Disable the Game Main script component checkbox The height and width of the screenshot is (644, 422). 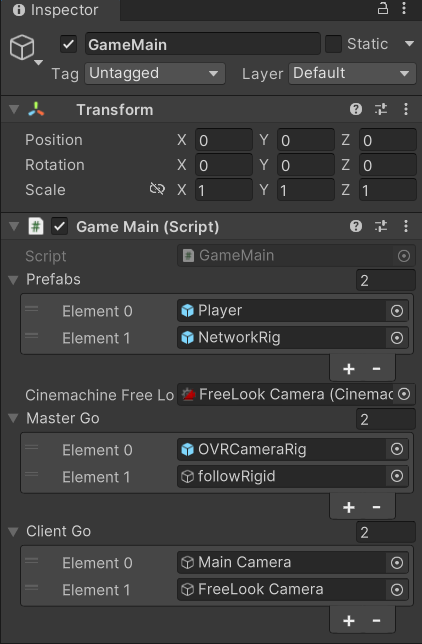coord(60,226)
